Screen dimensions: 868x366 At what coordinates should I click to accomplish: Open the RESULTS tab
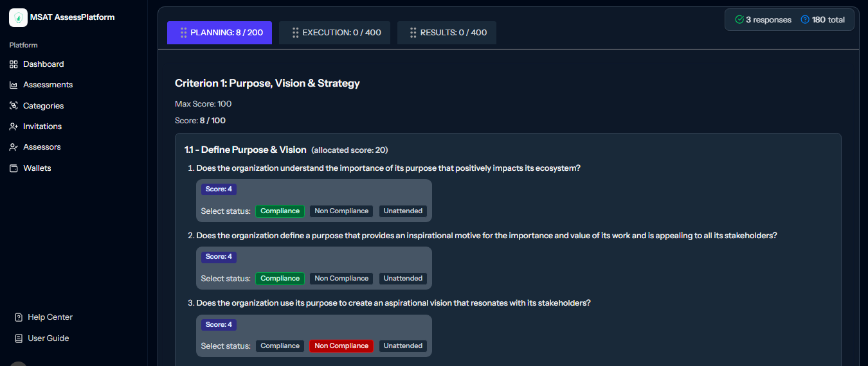point(446,33)
